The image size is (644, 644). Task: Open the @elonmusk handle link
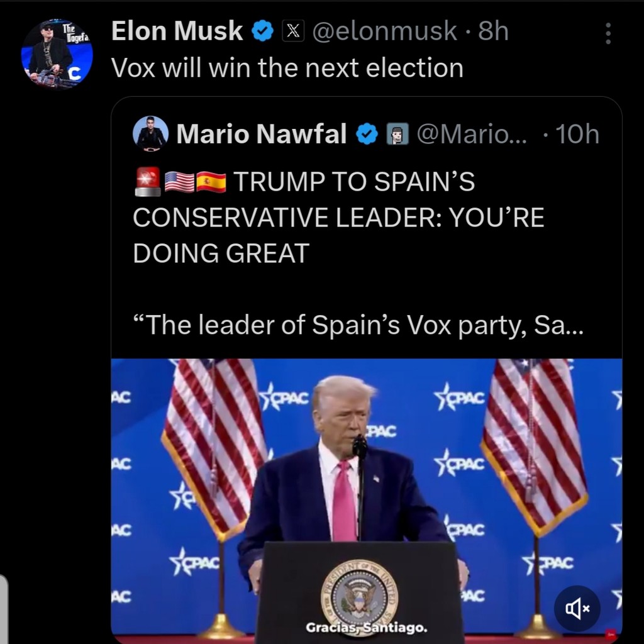(x=386, y=31)
